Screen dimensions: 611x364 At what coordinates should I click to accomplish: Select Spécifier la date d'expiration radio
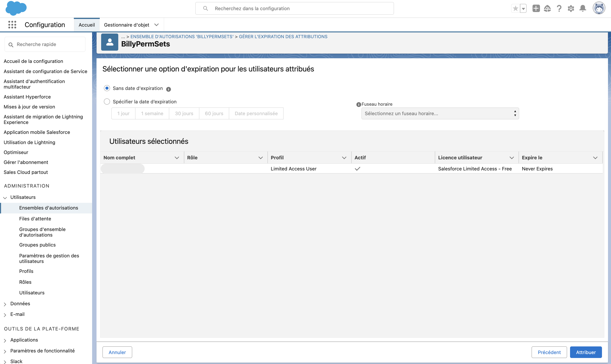click(107, 102)
